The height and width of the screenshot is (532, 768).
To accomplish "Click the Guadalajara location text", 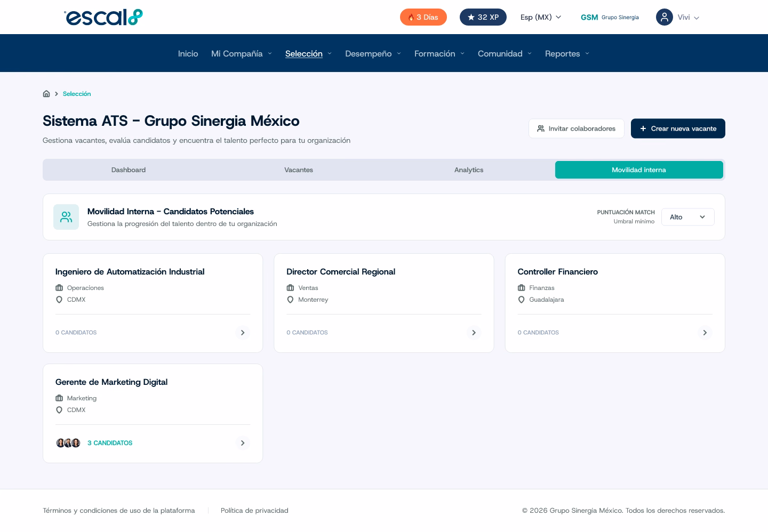I will coord(547,300).
